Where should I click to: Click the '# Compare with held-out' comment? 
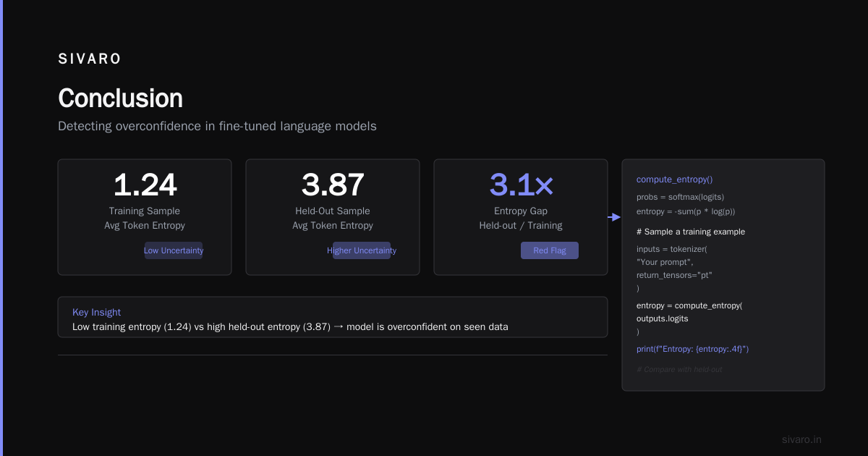679,369
